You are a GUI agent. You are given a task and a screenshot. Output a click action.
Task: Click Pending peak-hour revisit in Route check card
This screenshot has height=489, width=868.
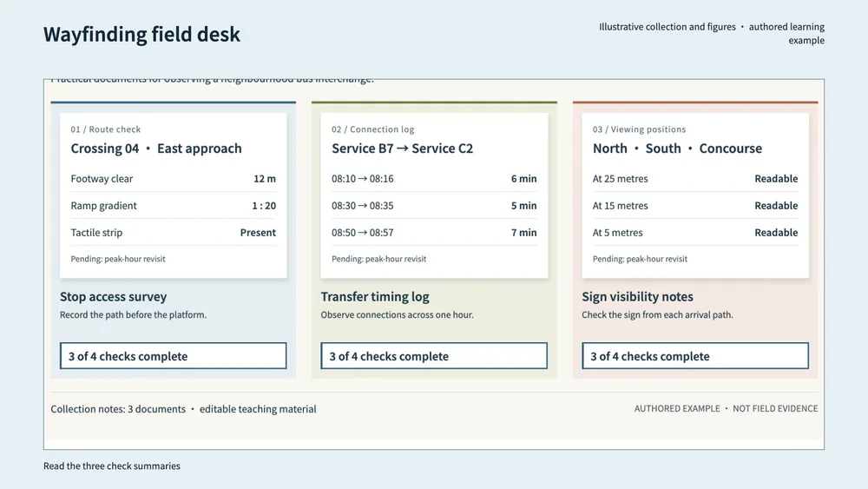(x=118, y=259)
